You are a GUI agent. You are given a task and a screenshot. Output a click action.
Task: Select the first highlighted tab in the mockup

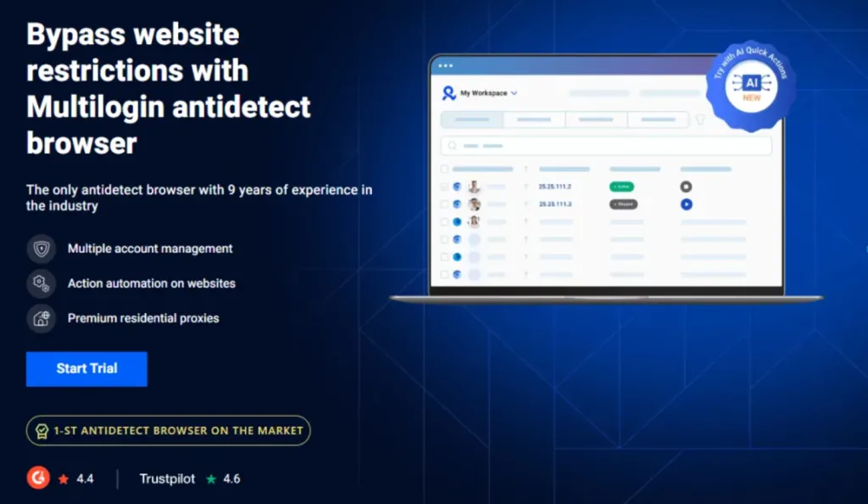click(x=472, y=120)
